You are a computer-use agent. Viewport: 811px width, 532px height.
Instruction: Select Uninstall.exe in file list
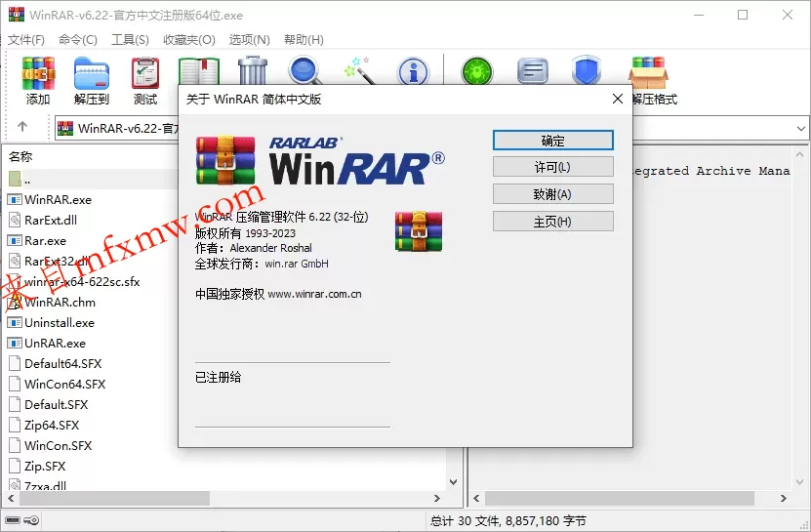[x=60, y=323]
